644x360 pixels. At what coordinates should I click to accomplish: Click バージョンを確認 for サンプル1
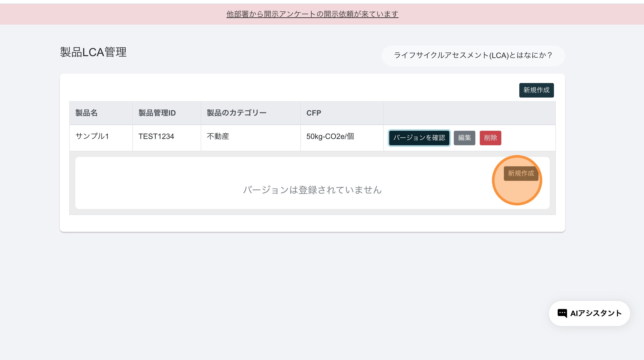point(419,138)
